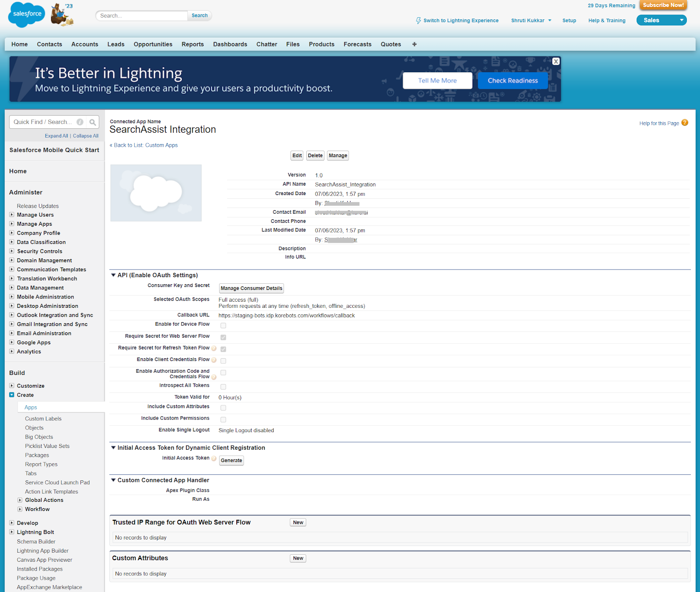Open the Sales app dropdown menu

[681, 20]
